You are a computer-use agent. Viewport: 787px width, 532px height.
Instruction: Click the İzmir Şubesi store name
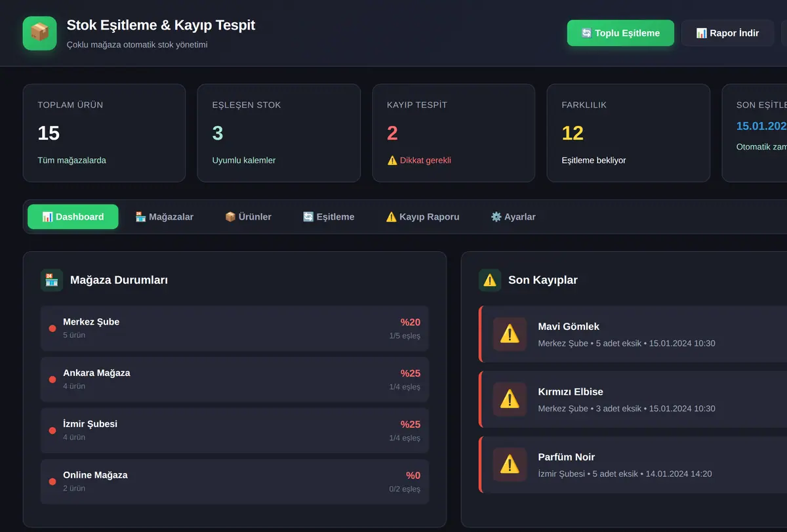point(90,424)
